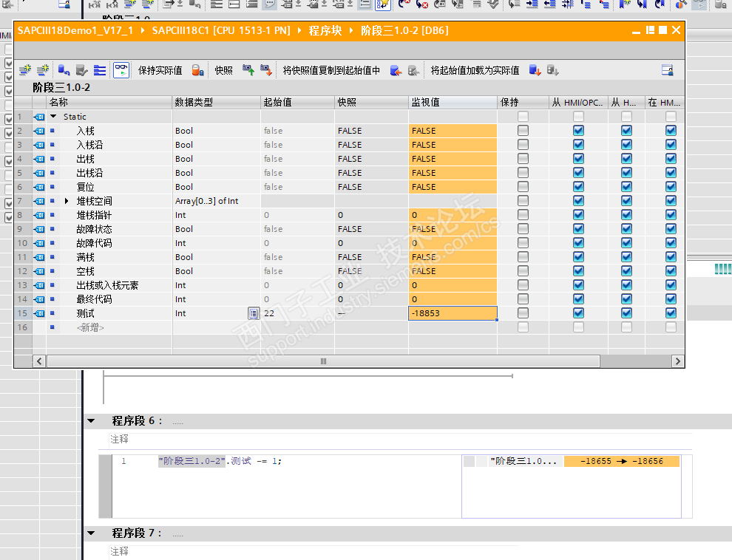Click 将快照值复制到起始值中 button
Screen dimensions: 732x560
point(331,70)
